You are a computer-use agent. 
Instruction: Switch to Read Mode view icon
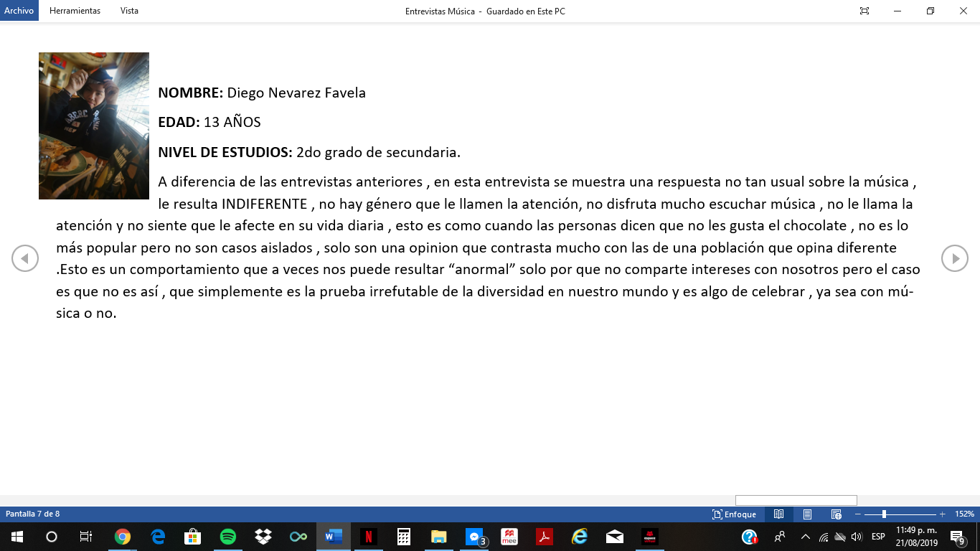[778, 514]
